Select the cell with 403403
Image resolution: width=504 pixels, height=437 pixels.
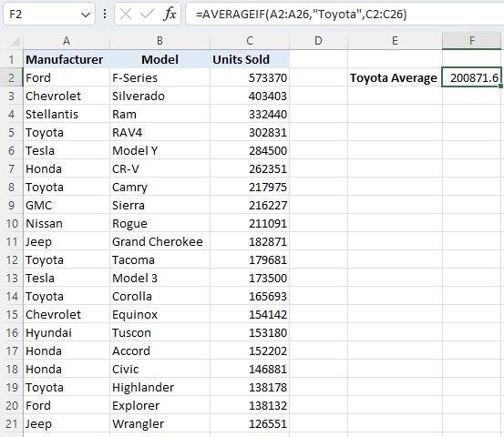tap(250, 96)
